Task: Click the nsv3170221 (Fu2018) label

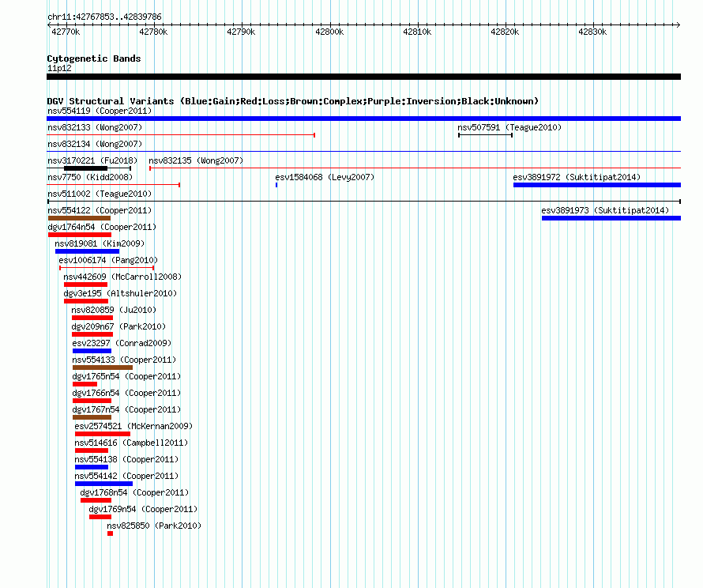Action: pyautogui.click(x=92, y=160)
